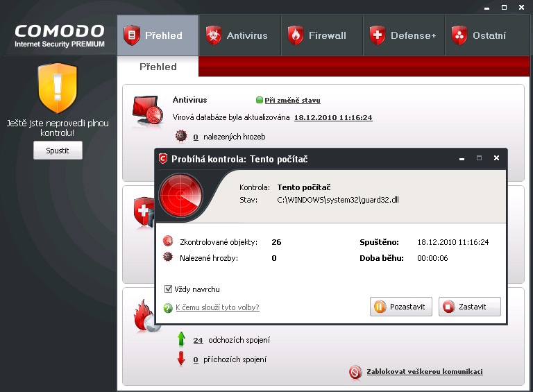
Task: Click the Přehled sub-tab below the toolbar
Action: [158, 67]
